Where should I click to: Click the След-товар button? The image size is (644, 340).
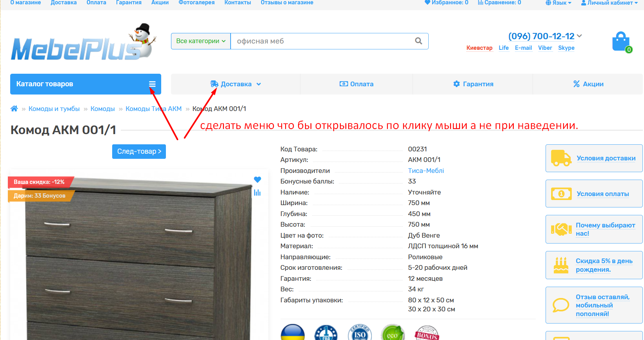click(139, 151)
